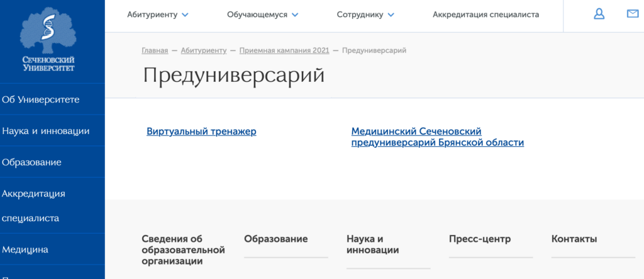Open the Абитуриенту top menu item
Viewport: 644px width, 279px height.
(x=152, y=15)
